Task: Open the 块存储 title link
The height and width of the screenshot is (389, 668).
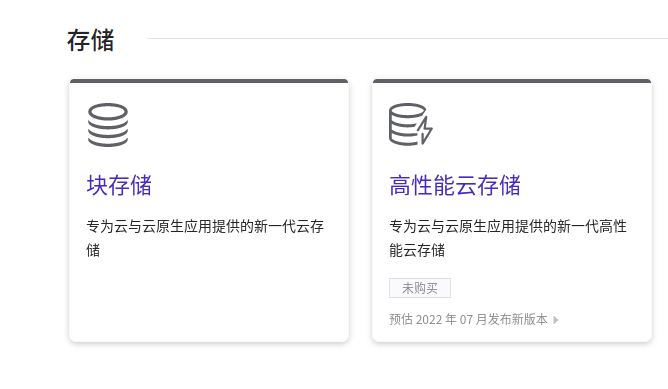Action: 119,185
